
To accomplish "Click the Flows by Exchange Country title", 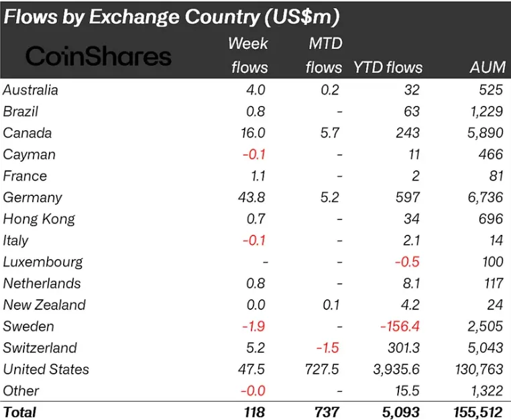I will click(172, 17).
